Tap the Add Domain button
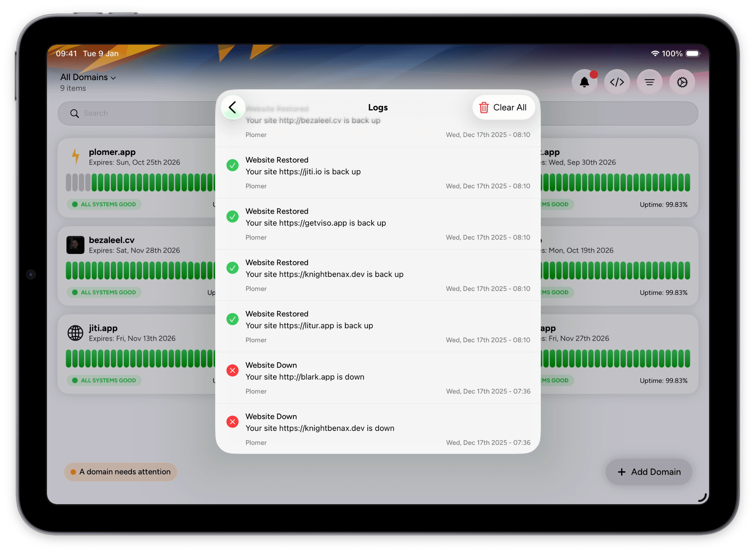756x554 pixels. [x=649, y=472]
